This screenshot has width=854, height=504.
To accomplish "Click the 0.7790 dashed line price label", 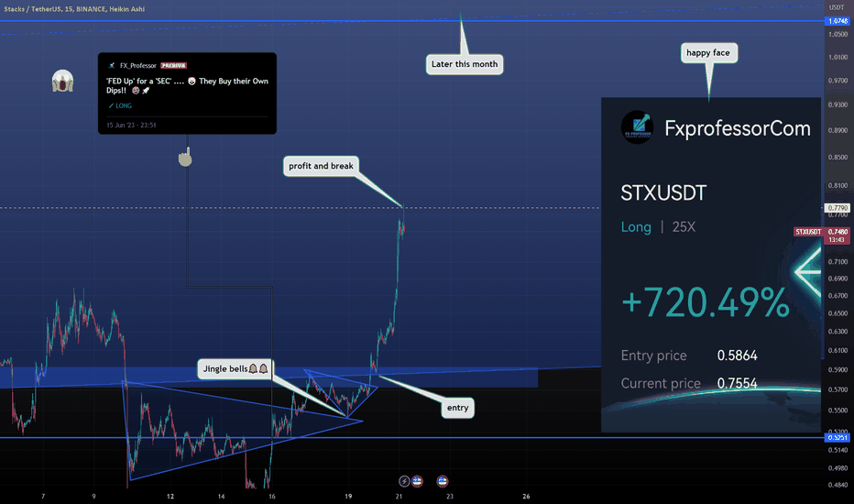I will tap(838, 208).
